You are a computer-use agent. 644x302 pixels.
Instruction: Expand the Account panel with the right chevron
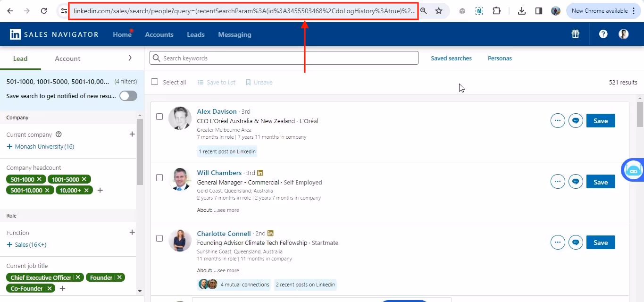click(130, 58)
